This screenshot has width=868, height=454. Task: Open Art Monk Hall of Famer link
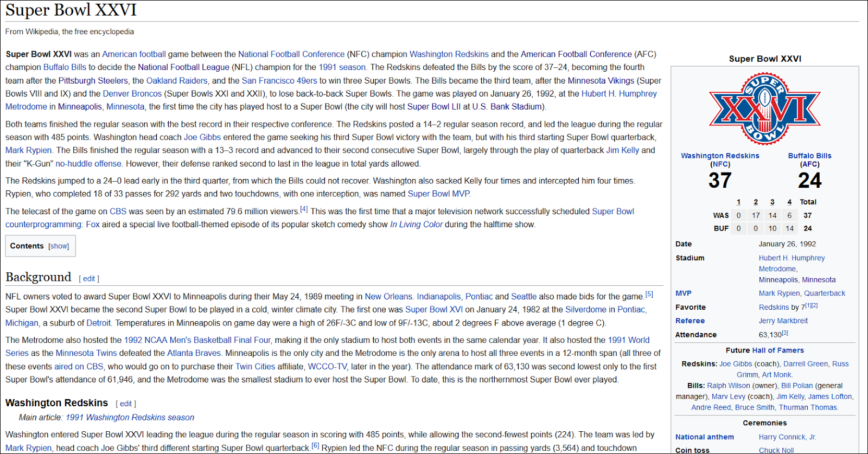coord(777,375)
